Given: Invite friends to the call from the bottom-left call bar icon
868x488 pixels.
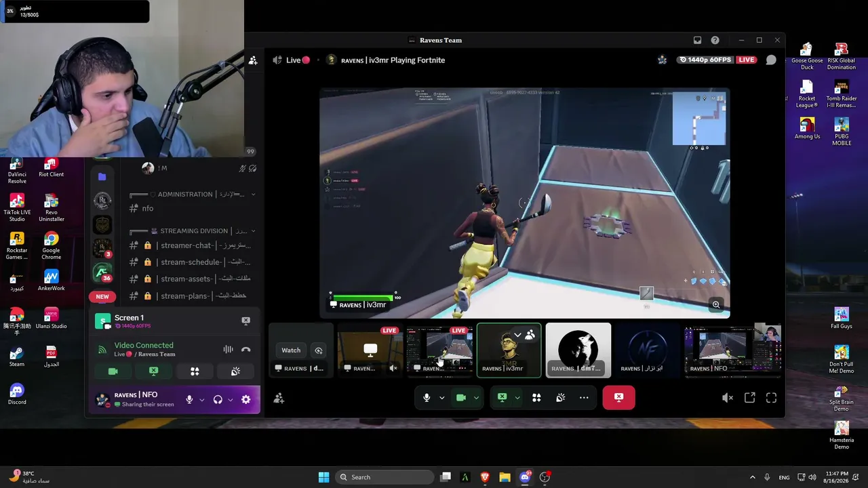Looking at the screenshot, I should click(x=279, y=399).
